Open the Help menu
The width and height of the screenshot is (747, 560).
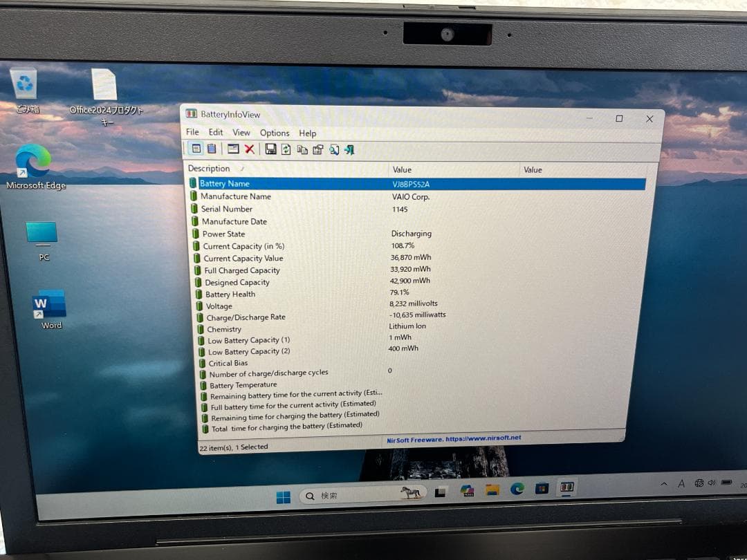[308, 133]
